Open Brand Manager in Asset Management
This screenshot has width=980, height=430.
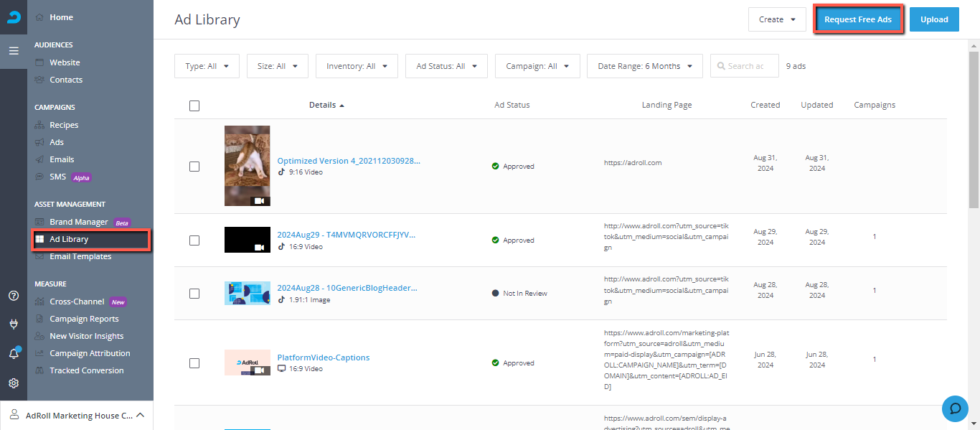[79, 222]
